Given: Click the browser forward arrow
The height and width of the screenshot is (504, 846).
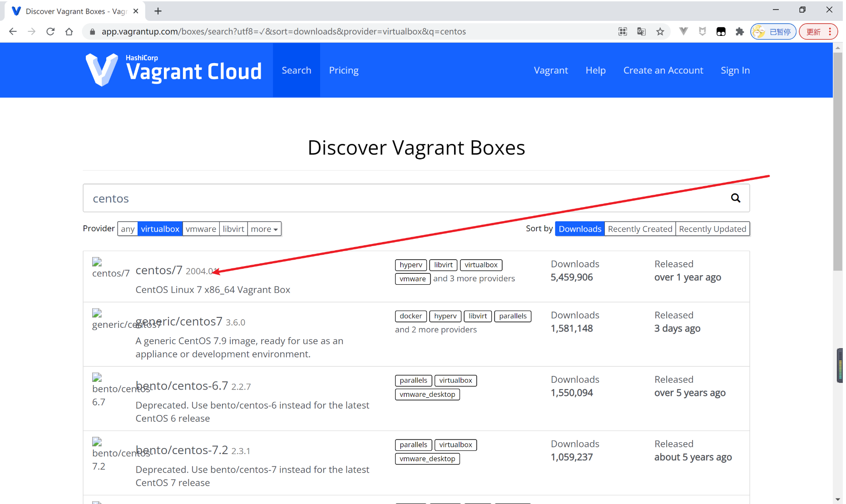Looking at the screenshot, I should click(x=31, y=31).
